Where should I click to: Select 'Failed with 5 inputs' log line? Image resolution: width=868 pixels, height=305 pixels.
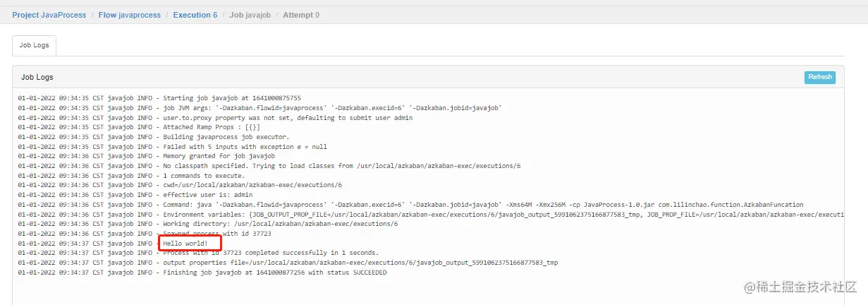point(173,147)
